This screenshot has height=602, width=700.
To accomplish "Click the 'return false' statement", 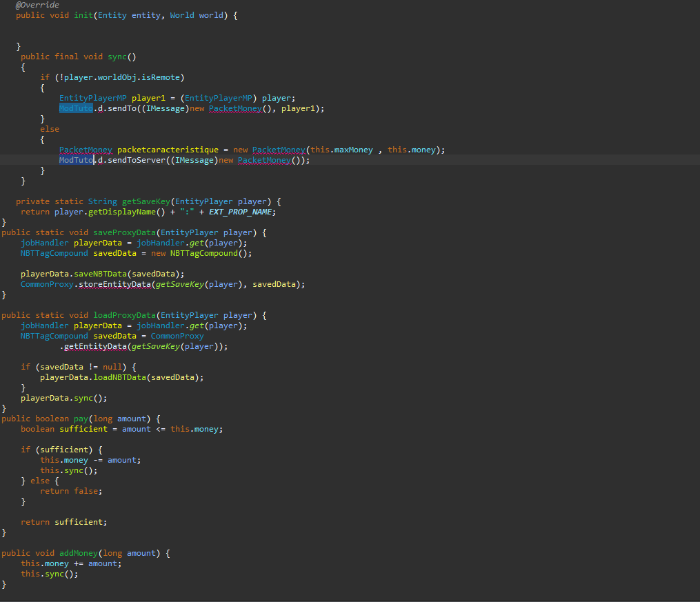I will pos(70,491).
